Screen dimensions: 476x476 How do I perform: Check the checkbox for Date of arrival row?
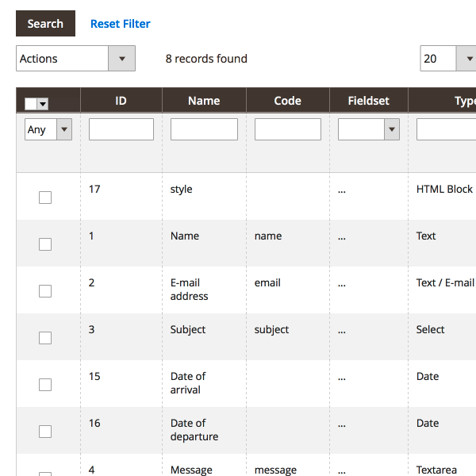point(45,385)
